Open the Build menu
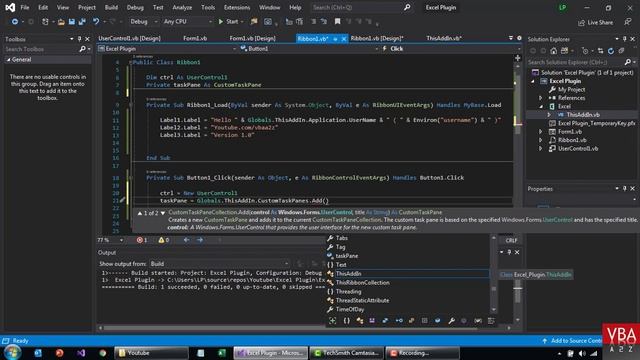Image resolution: width=640 pixels, height=360 pixels. [x=111, y=7]
